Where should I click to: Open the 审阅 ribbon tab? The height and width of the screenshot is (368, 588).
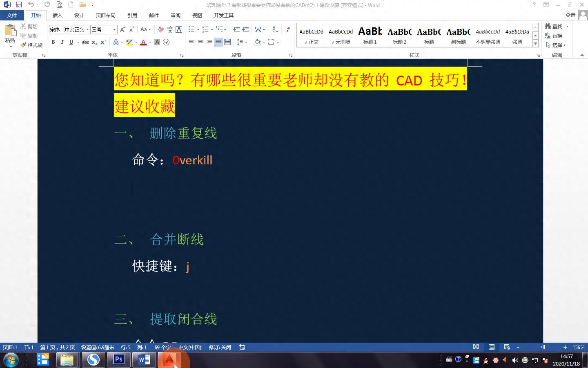(176, 15)
